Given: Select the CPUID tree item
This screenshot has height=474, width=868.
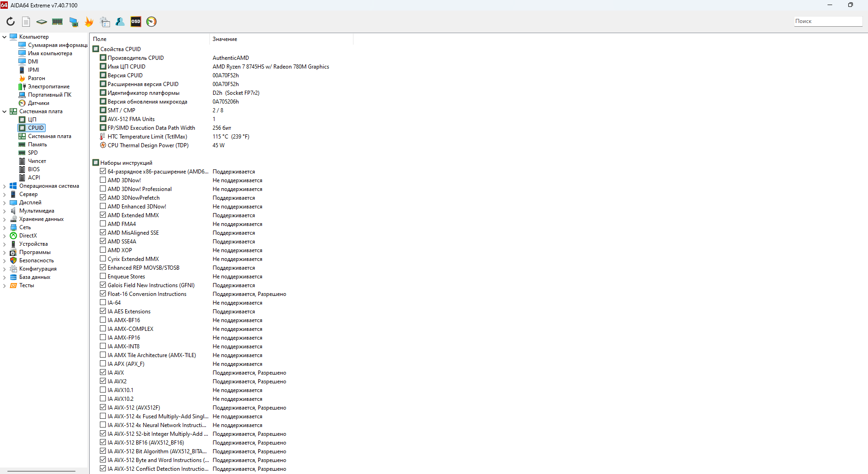Looking at the screenshot, I should tap(36, 128).
